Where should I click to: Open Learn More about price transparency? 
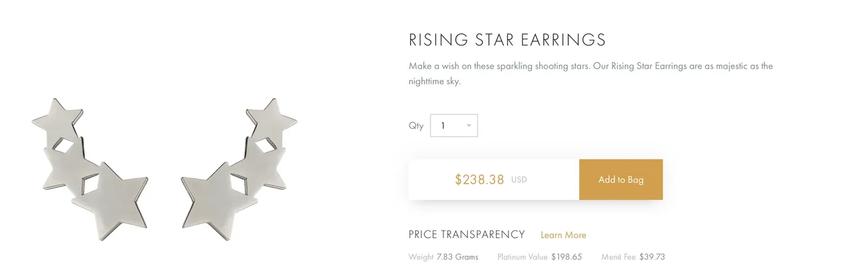[x=563, y=235]
